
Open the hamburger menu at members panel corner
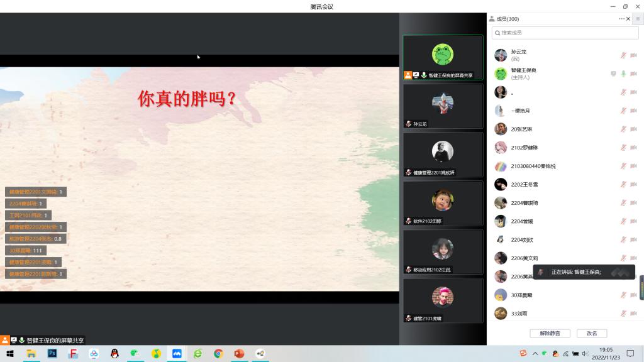click(x=637, y=19)
